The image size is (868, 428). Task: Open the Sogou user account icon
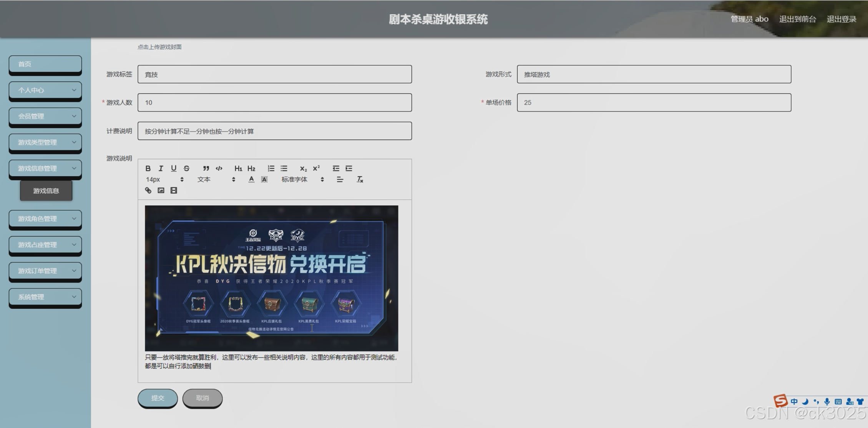[850, 402]
